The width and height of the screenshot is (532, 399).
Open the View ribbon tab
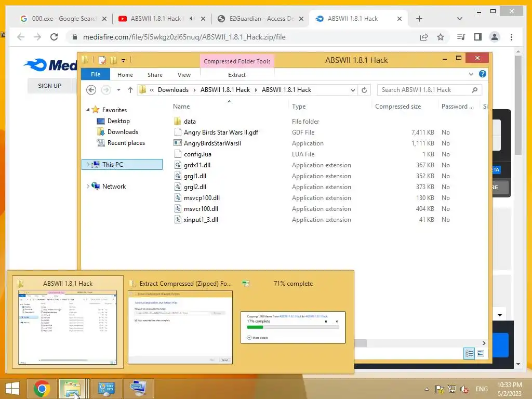pyautogui.click(x=184, y=75)
